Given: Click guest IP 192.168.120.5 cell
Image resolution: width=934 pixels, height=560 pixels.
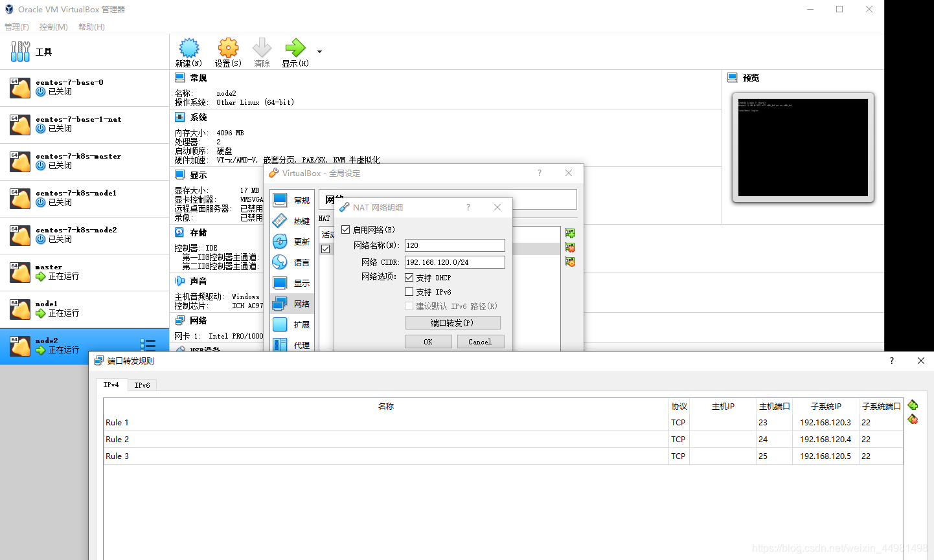Looking at the screenshot, I should (826, 456).
